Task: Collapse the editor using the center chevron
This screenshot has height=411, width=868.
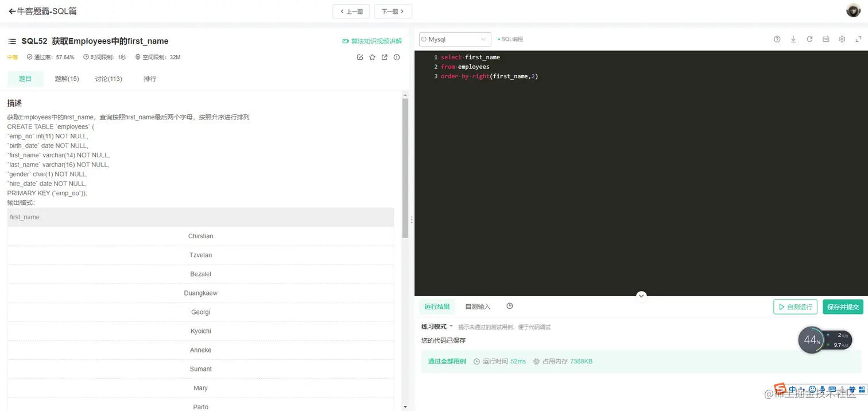Action: [641, 295]
